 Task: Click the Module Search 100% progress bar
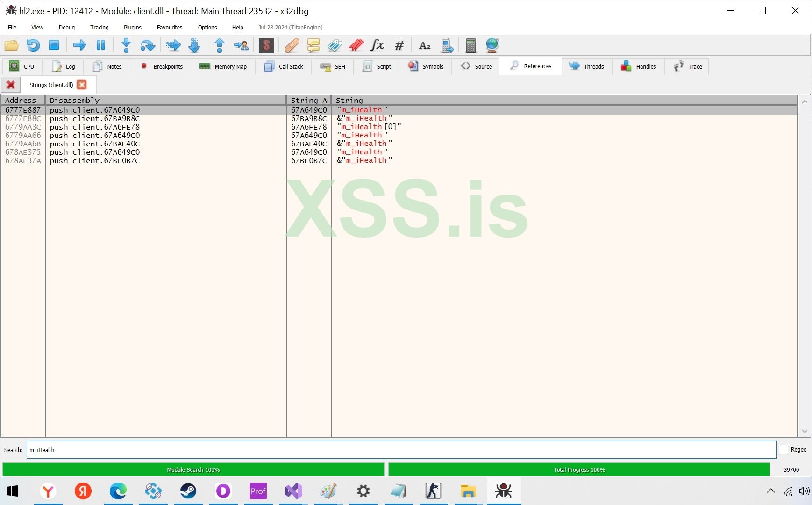[193, 469]
